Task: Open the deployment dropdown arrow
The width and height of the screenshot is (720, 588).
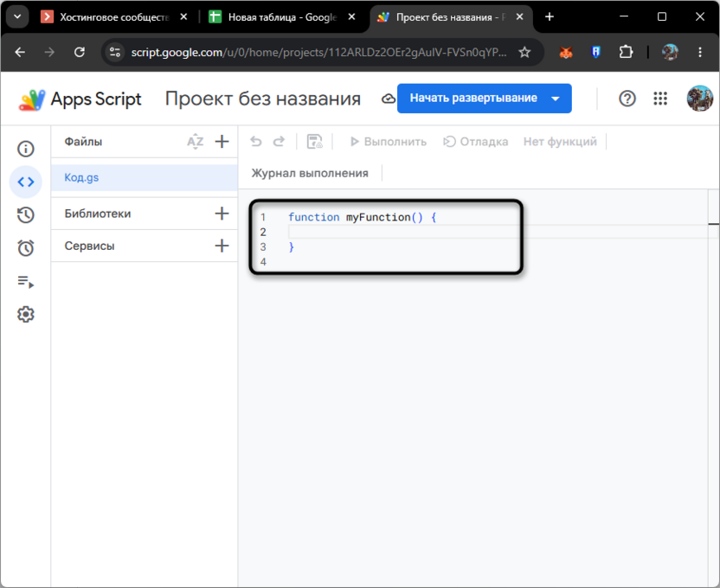Action: tap(556, 99)
